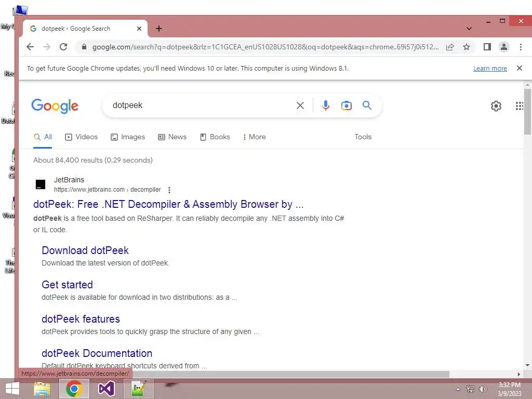
Task: Click the JetBrains site favicon
Action: [41, 184]
